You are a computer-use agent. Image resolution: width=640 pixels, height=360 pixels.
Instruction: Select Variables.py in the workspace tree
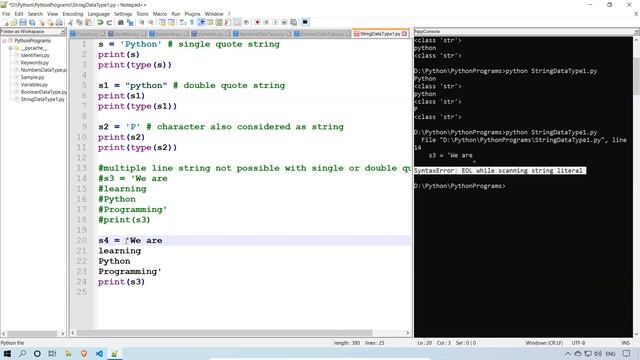[34, 85]
